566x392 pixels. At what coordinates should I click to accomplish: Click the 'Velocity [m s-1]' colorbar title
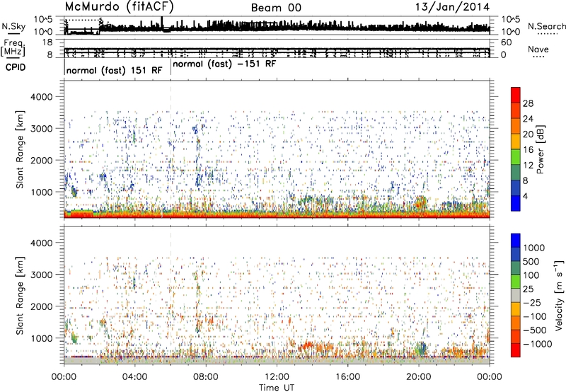point(559,295)
